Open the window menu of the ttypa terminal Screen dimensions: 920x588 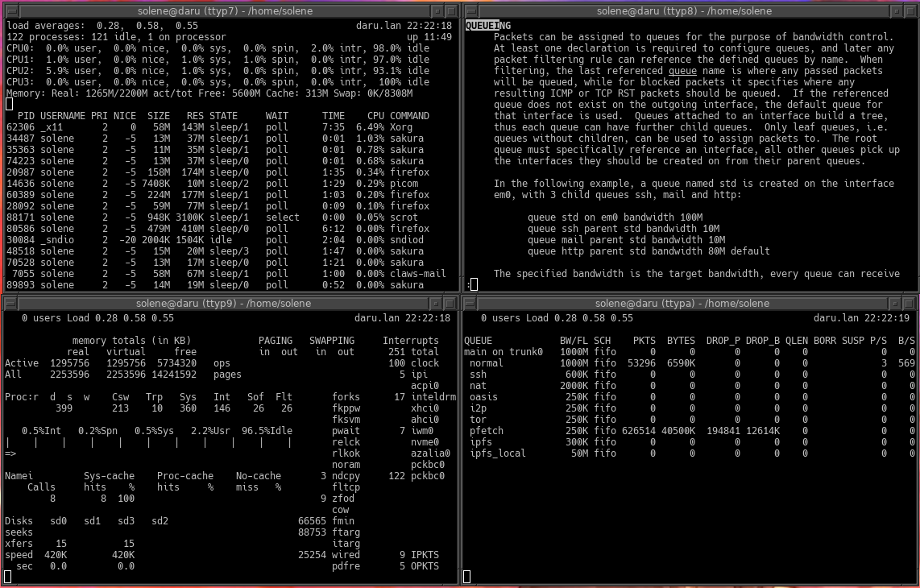[x=470, y=304]
